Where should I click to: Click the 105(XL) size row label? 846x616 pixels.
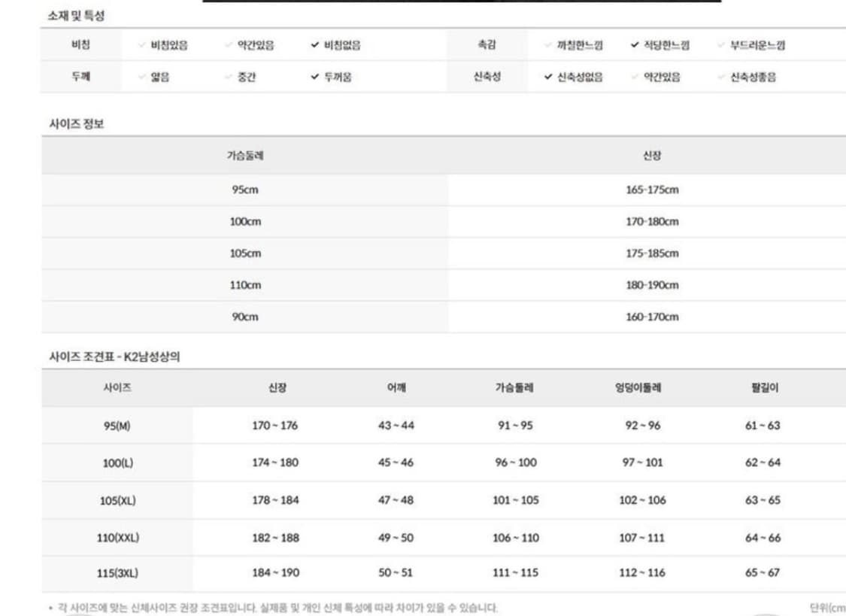[x=117, y=500]
